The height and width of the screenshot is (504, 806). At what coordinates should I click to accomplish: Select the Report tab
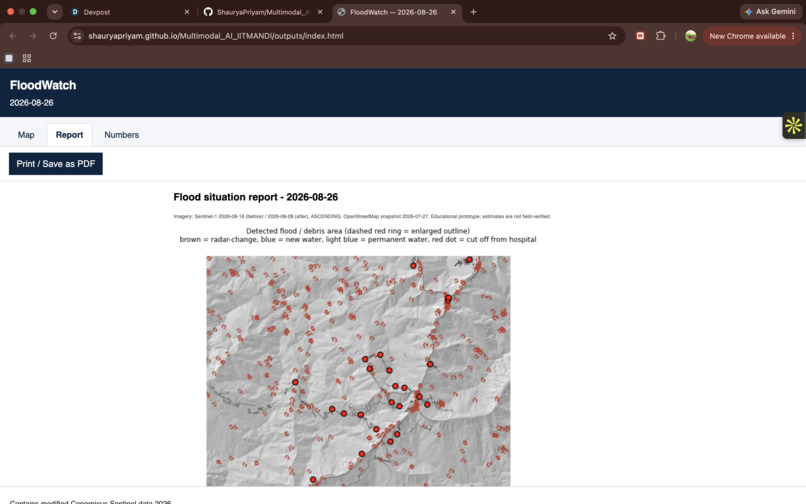tap(69, 135)
